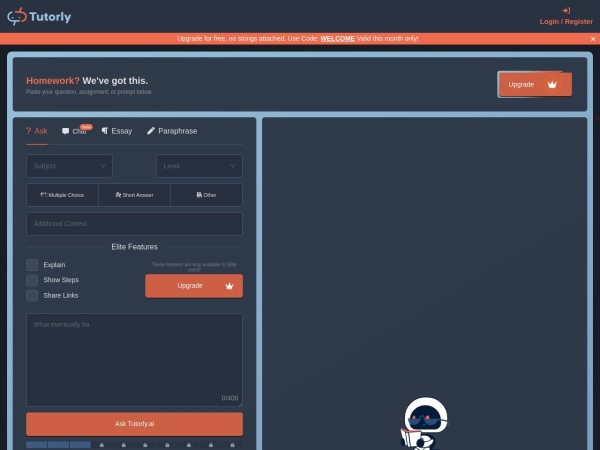Image resolution: width=600 pixels, height=450 pixels.
Task: Open the Subject dropdown
Action: (x=69, y=166)
